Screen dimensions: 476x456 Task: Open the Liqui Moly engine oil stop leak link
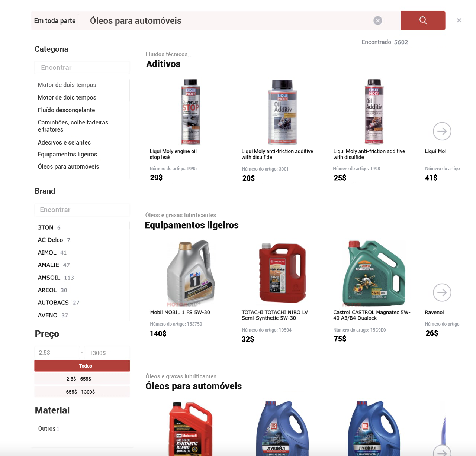173,154
